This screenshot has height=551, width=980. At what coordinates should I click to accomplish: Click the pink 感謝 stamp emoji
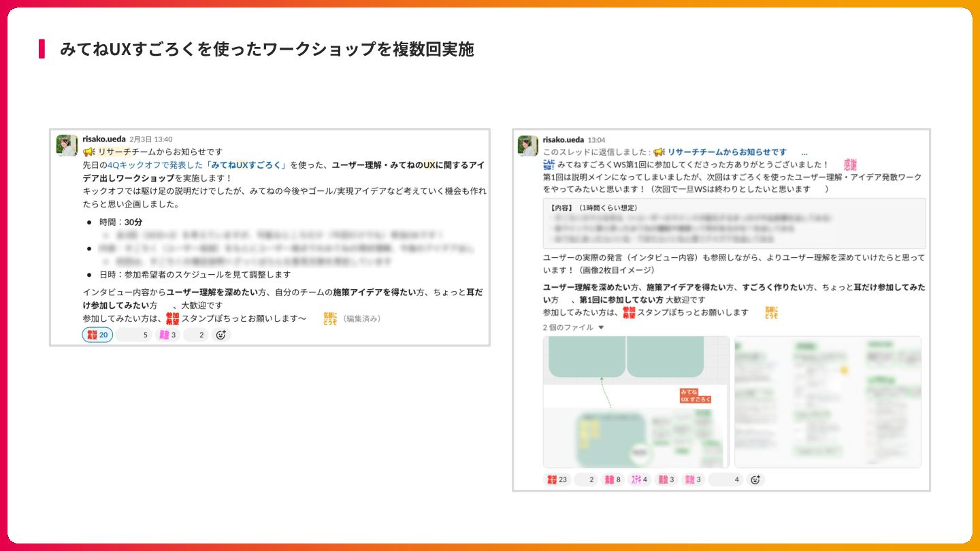850,164
